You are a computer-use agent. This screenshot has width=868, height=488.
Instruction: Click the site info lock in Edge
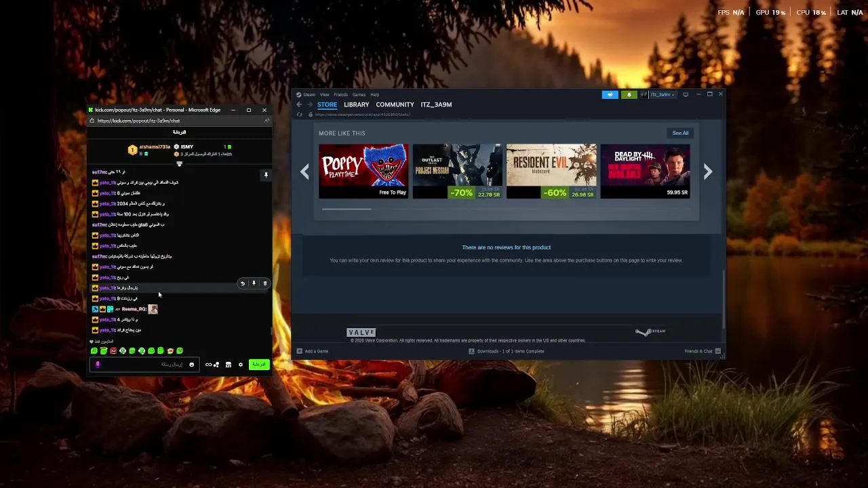click(92, 121)
